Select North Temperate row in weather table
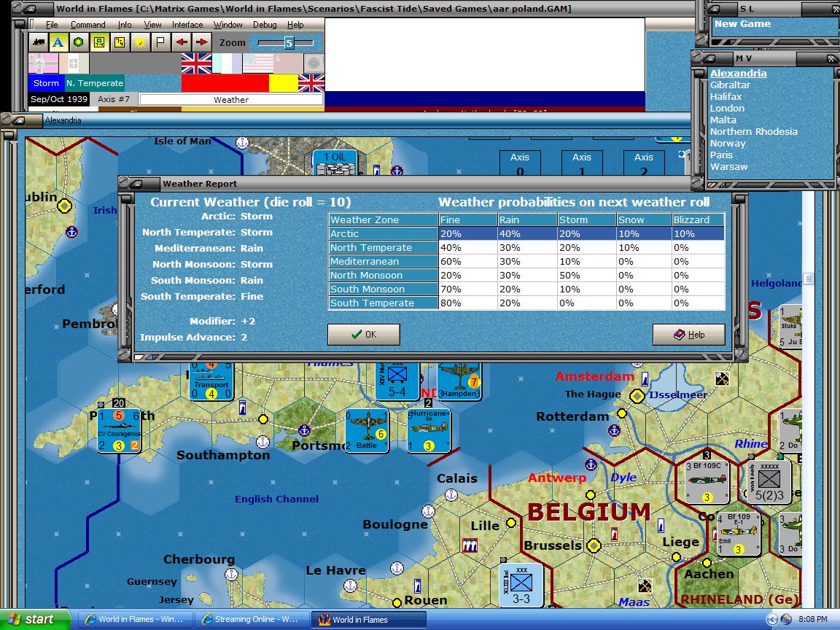Viewport: 840px width, 630px height. (x=526, y=247)
